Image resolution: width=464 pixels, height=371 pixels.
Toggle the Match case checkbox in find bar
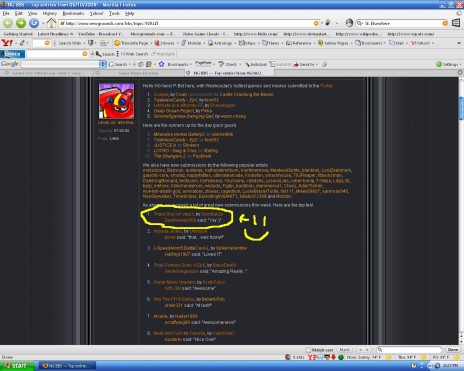pyautogui.click(x=308, y=350)
